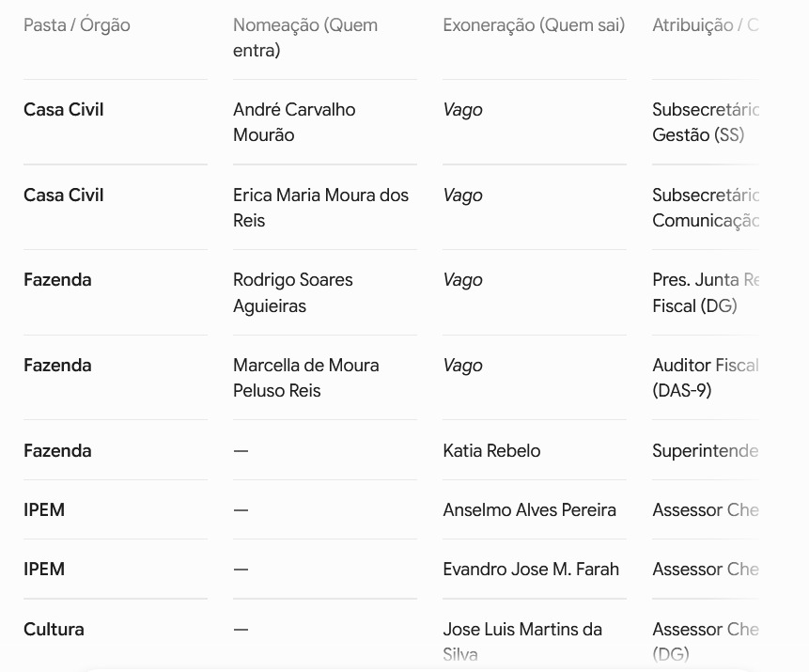Image resolution: width=809 pixels, height=672 pixels.
Task: Click Jose Luis Martins da Silva
Action: (522, 642)
